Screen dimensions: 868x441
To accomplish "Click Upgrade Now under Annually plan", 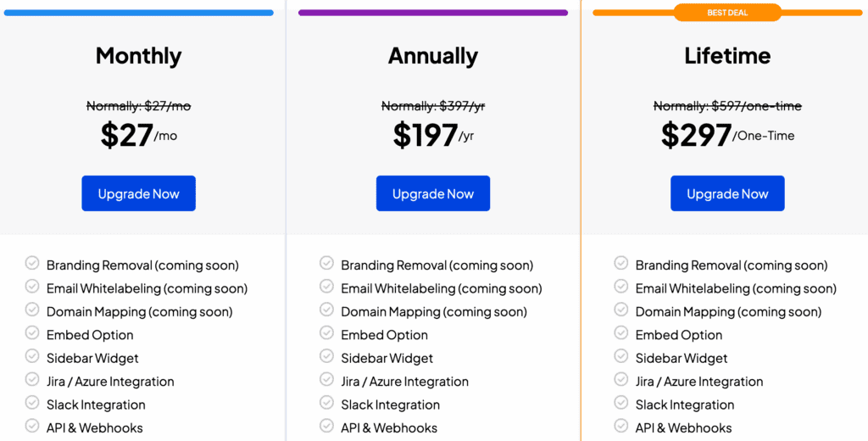I will coord(432,193).
